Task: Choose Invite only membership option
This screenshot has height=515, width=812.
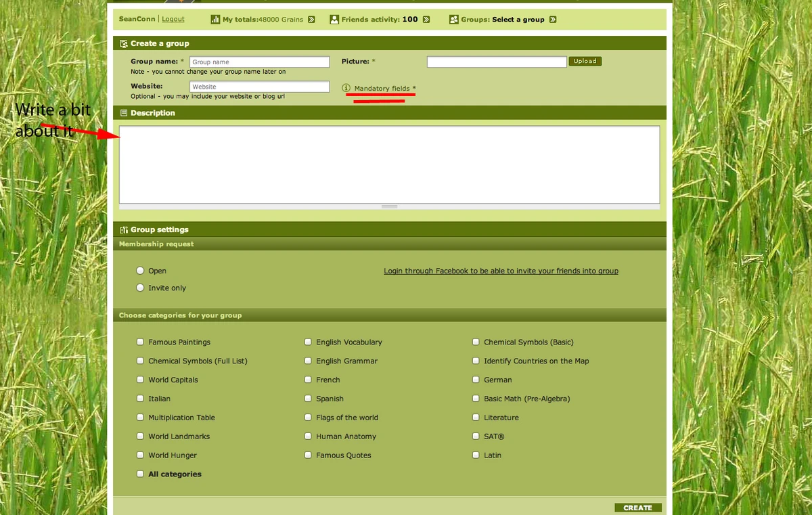Action: coord(140,288)
